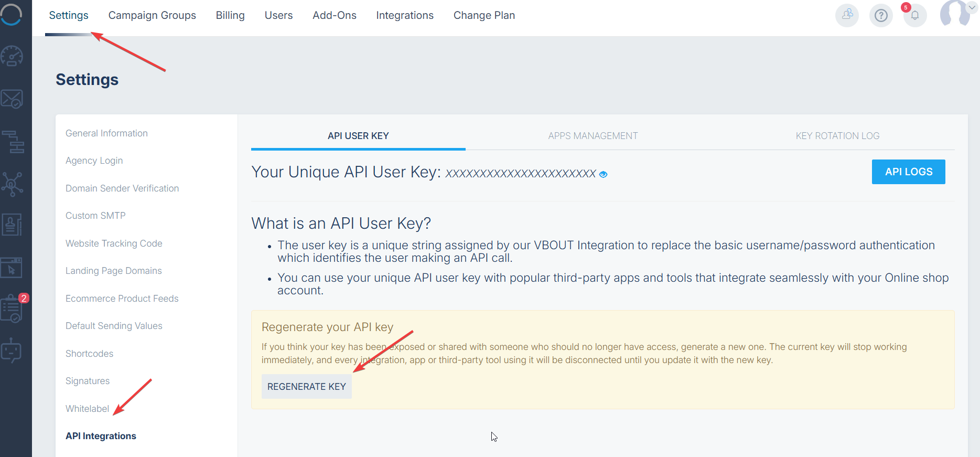Open the Integrations menu item
The height and width of the screenshot is (457, 980).
click(x=405, y=16)
